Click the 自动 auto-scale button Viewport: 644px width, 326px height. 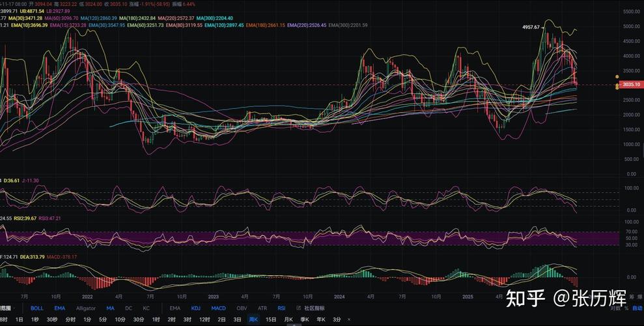coord(637,308)
